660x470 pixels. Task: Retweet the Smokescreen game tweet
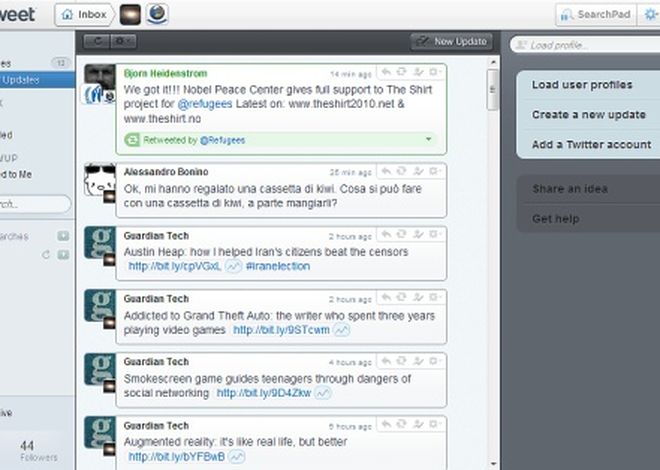[x=402, y=361]
